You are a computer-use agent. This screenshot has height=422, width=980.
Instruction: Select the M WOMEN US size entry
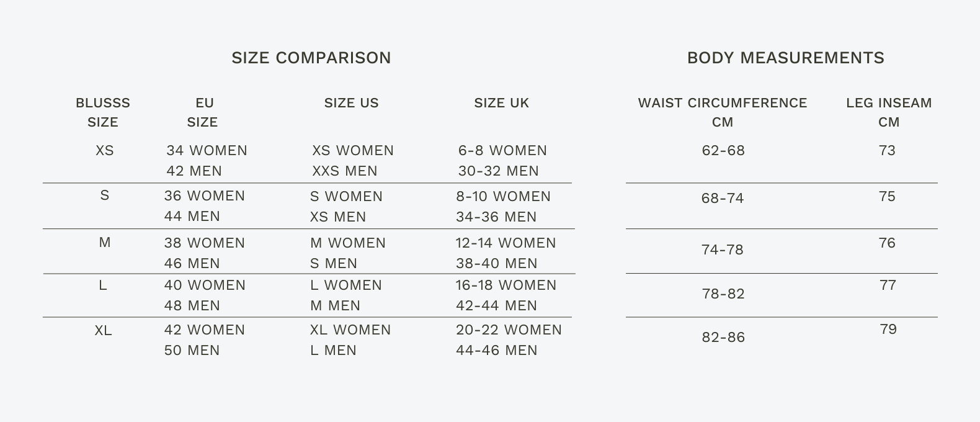coord(347,243)
